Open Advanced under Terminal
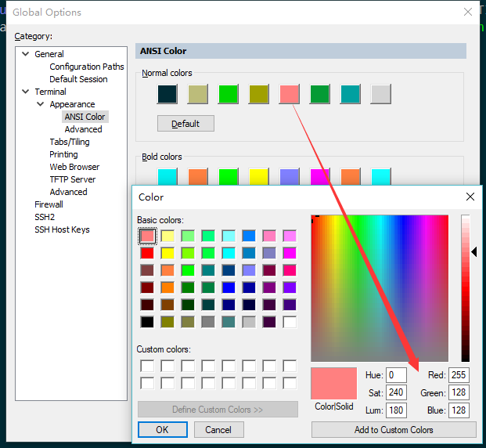This screenshot has width=486, height=448. [x=68, y=192]
